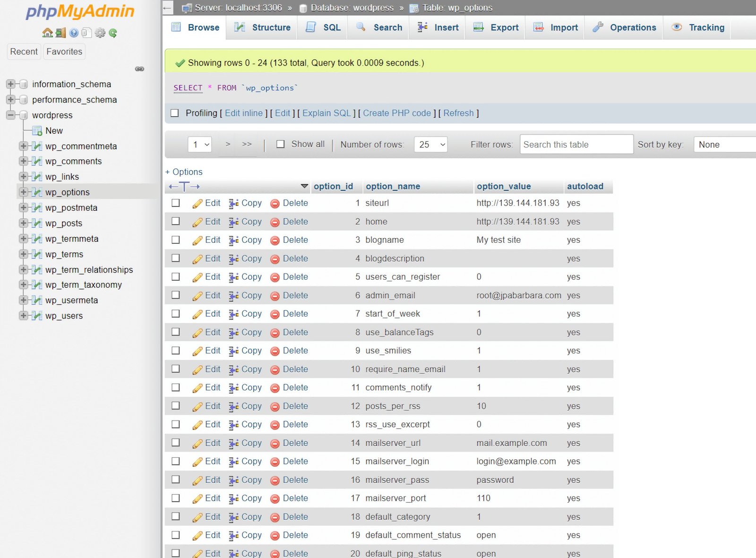
Task: Open navigation panel settings gear icon
Action: pyautogui.click(x=100, y=33)
